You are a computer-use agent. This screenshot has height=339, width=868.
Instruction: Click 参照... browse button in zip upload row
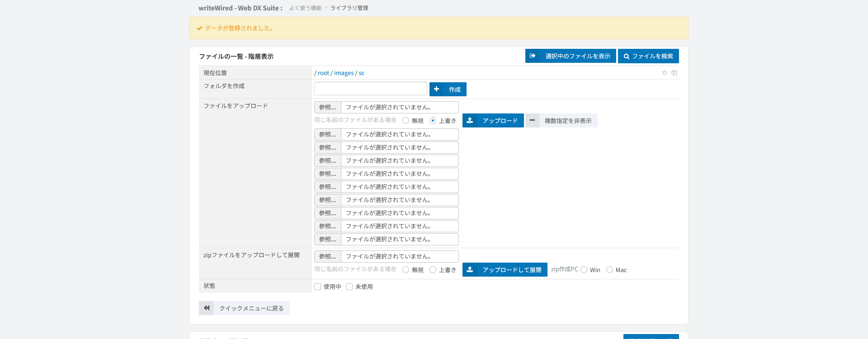[328, 256]
